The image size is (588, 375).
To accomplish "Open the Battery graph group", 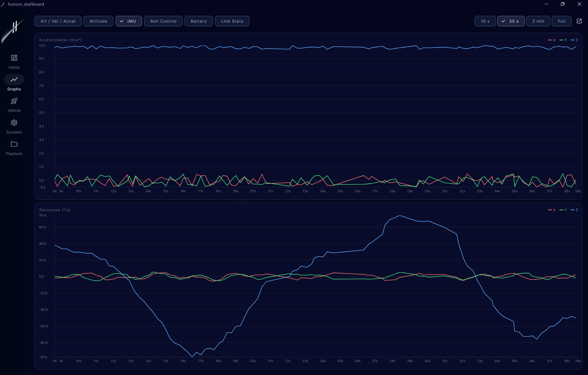I will (198, 21).
